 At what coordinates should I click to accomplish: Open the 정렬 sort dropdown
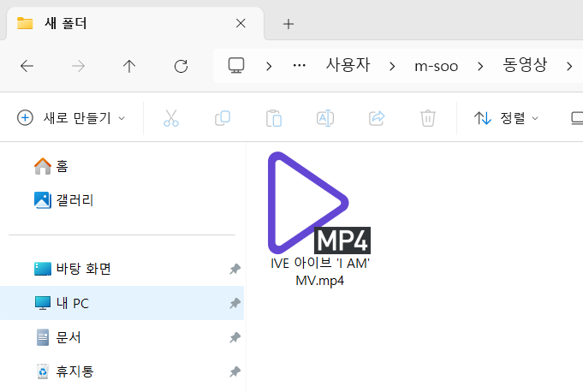click(x=507, y=118)
